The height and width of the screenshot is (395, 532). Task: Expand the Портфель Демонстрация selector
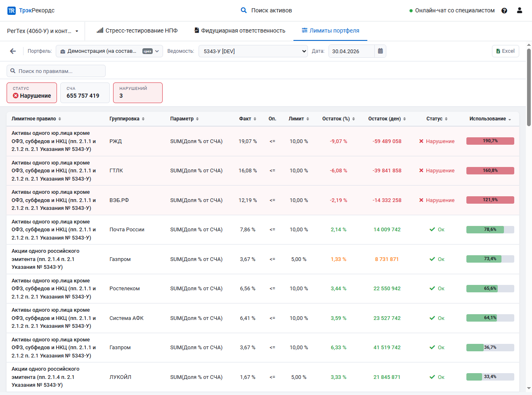109,51
